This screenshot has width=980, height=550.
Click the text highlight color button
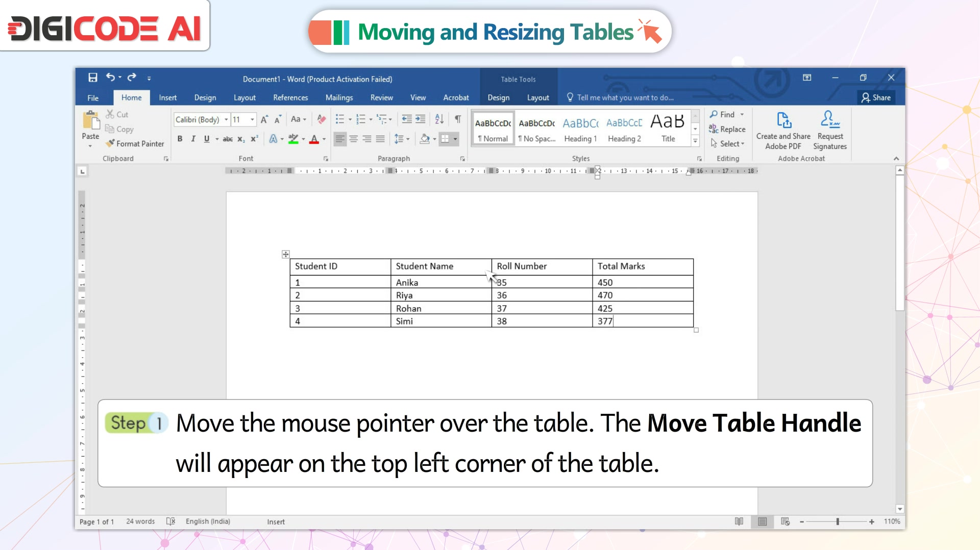[293, 139]
